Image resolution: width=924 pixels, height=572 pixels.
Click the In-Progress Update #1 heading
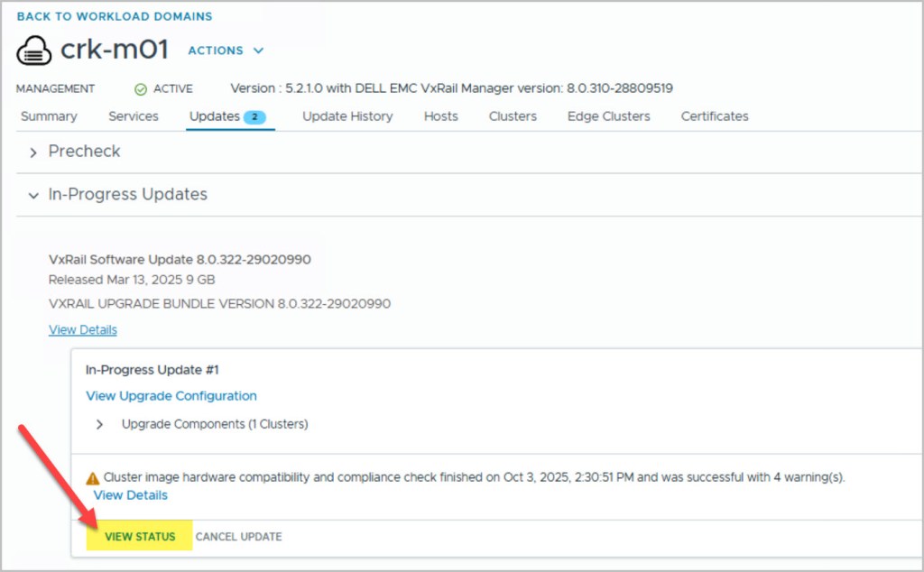point(152,370)
